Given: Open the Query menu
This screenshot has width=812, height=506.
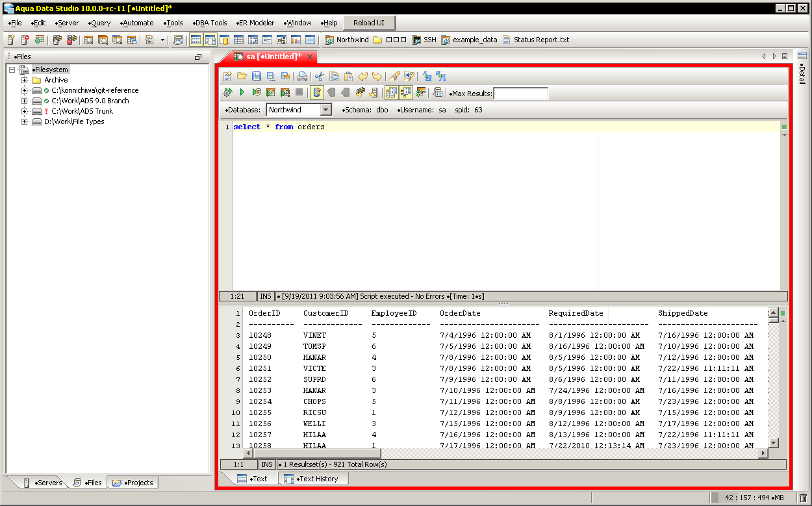Looking at the screenshot, I should (x=99, y=23).
